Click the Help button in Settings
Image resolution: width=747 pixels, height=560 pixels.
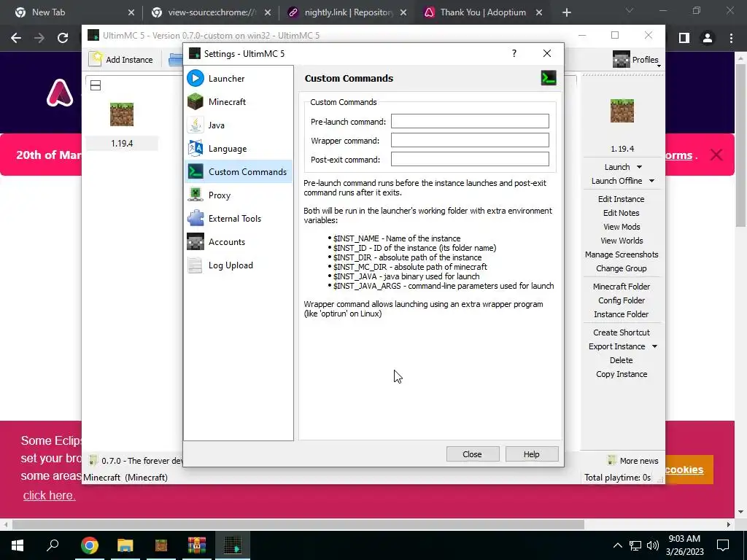(532, 454)
